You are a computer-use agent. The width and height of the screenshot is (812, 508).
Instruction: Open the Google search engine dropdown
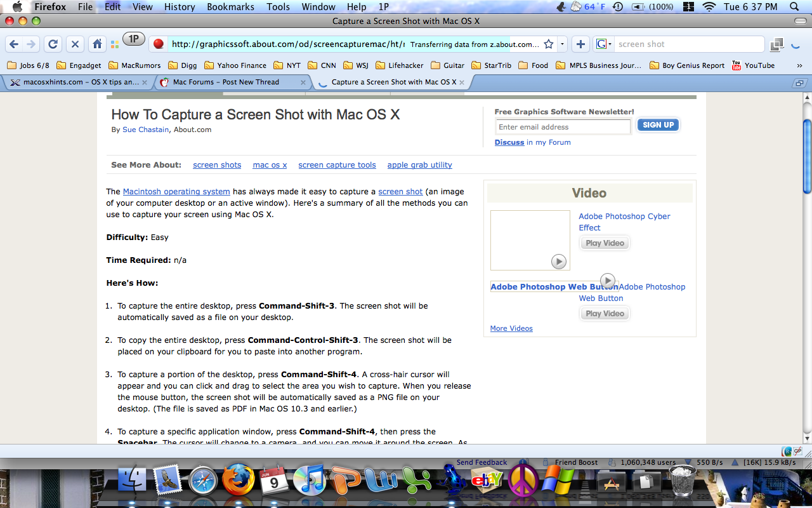tap(603, 44)
